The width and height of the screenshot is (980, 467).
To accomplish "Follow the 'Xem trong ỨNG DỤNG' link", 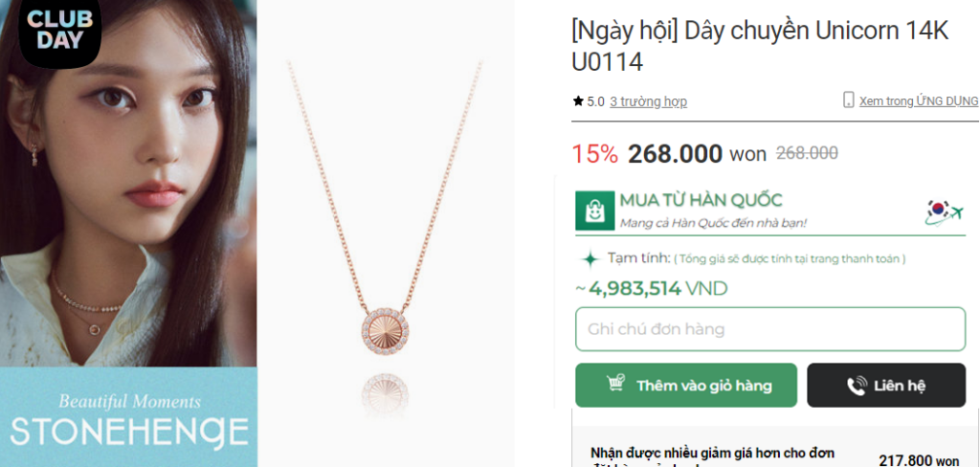I will 918,100.
